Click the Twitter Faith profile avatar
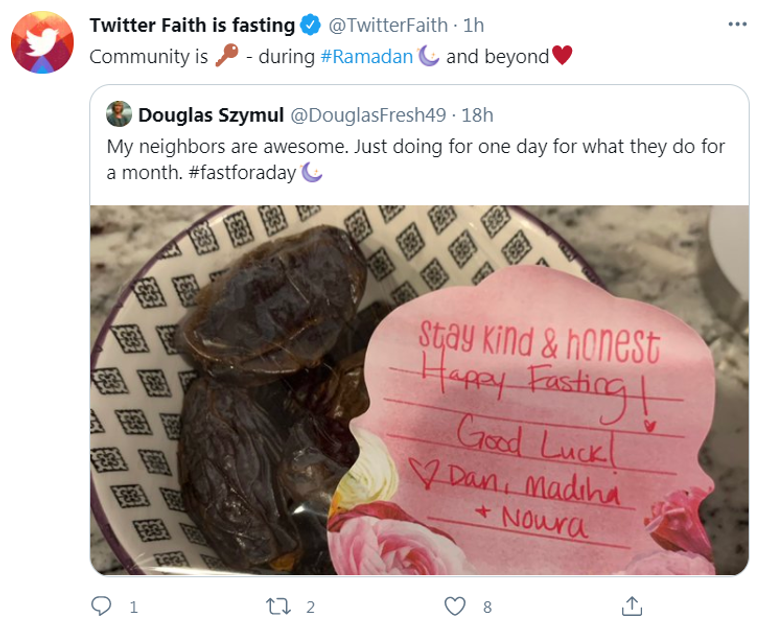Image resolution: width=768 pixels, height=633 pixels. (x=42, y=44)
